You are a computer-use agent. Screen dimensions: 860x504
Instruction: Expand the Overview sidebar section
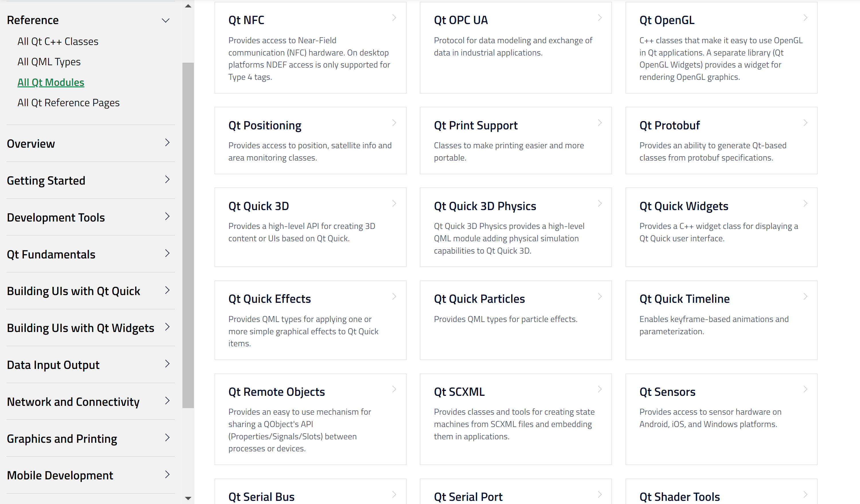tap(167, 143)
